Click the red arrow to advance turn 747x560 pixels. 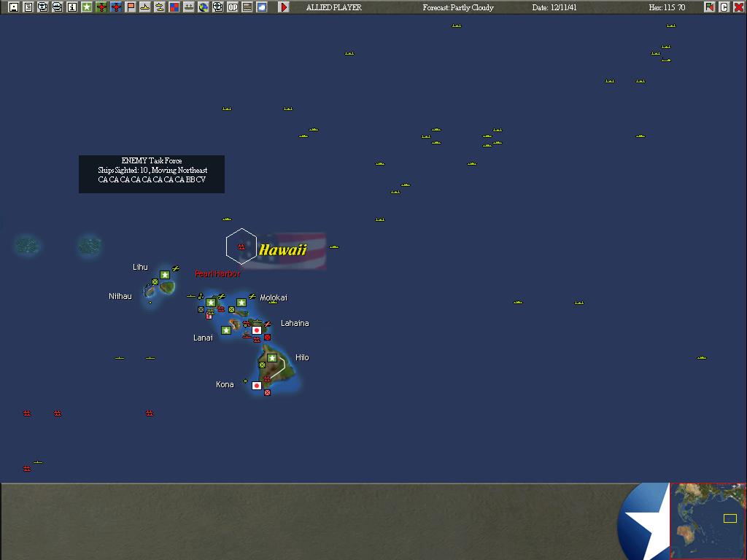point(283,7)
